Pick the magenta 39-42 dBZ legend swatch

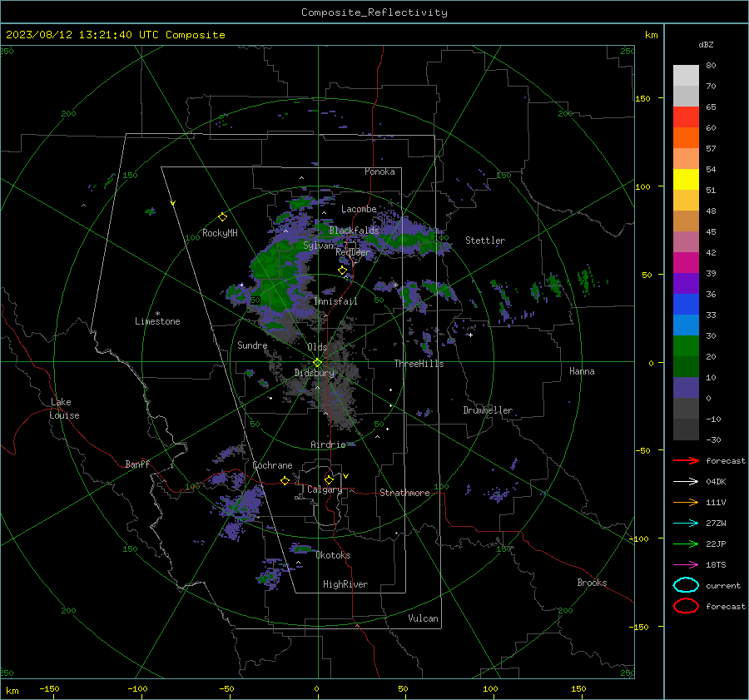(686, 262)
